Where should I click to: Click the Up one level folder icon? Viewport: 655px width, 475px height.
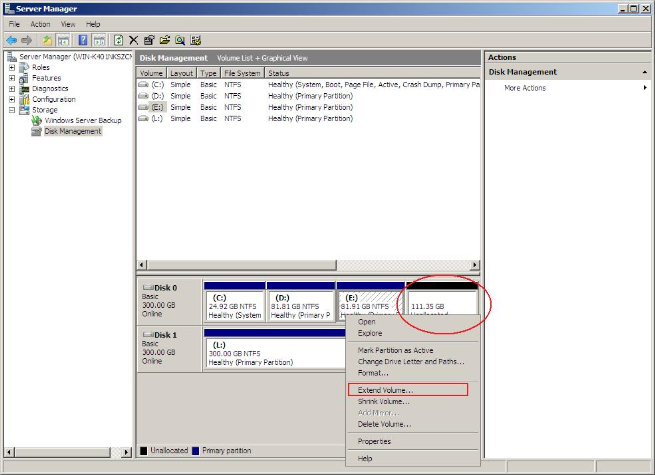click(47, 40)
